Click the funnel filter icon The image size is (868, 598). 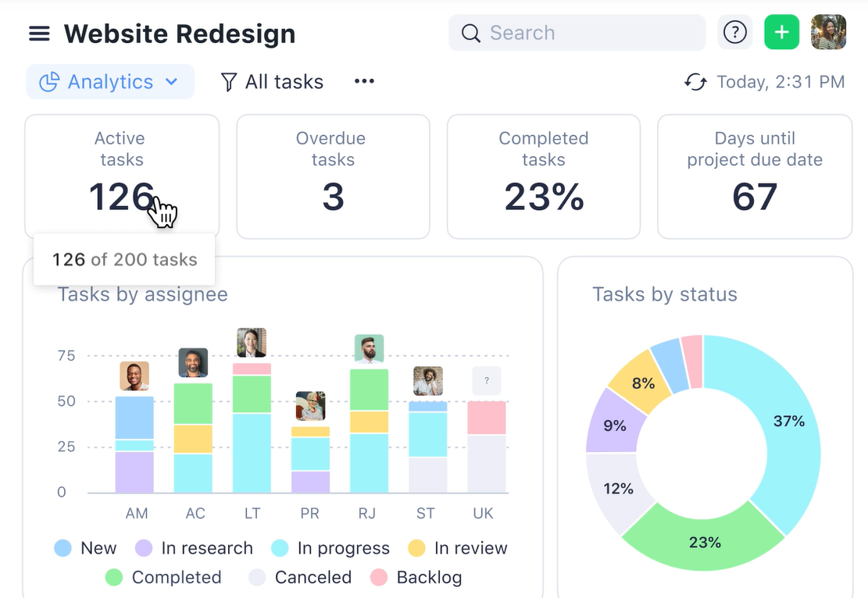pyautogui.click(x=228, y=82)
